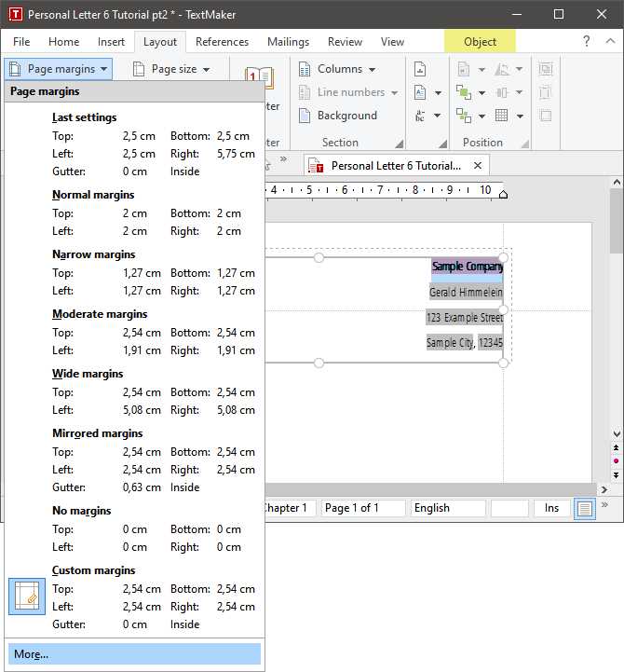Choose the Narrow margins preset
Screen dimensions: 624x672
click(134, 272)
